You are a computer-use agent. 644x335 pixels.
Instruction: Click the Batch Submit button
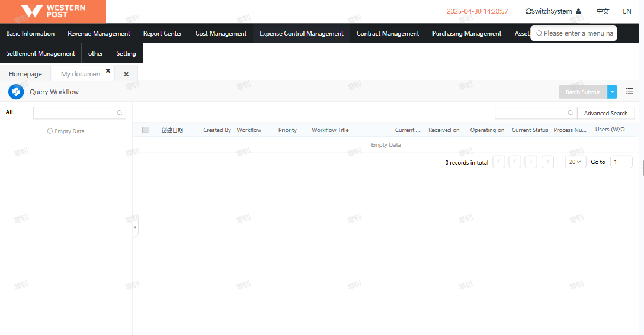[582, 92]
